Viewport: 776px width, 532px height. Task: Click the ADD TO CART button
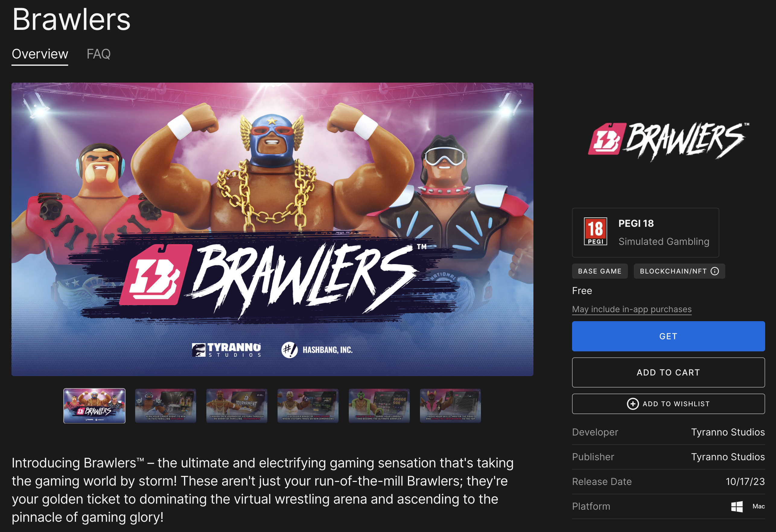(668, 372)
